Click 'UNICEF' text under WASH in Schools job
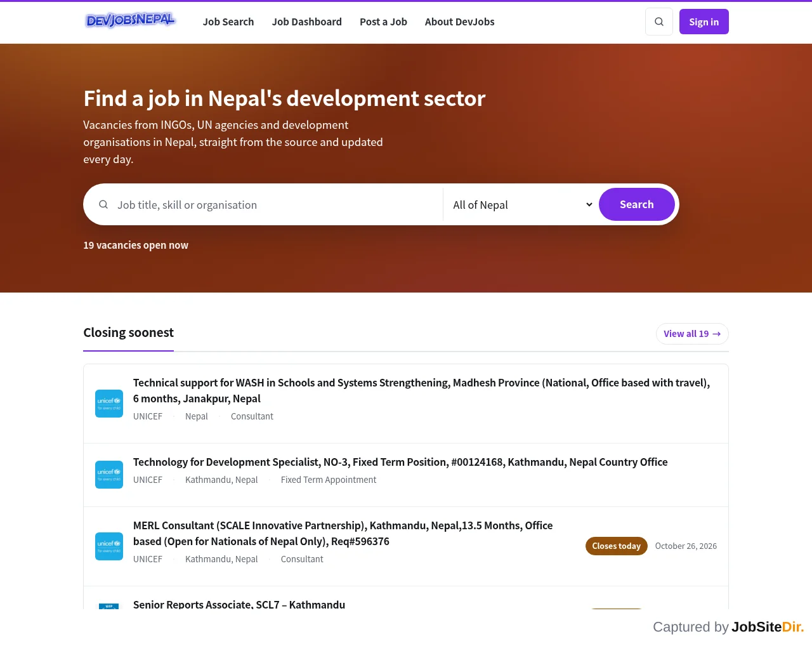This screenshot has width=812, height=646. click(x=148, y=416)
